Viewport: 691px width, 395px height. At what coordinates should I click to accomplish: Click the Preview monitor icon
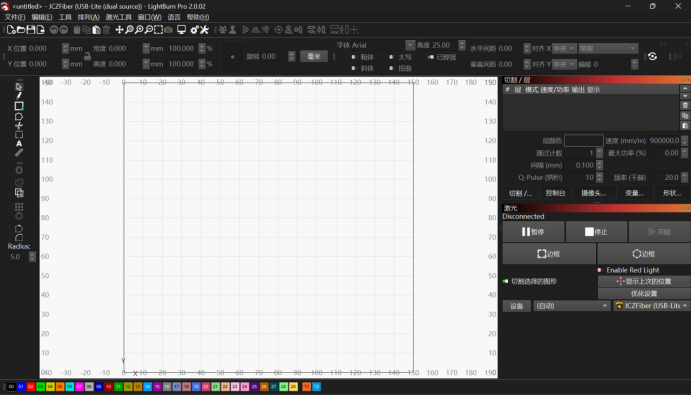(x=181, y=30)
